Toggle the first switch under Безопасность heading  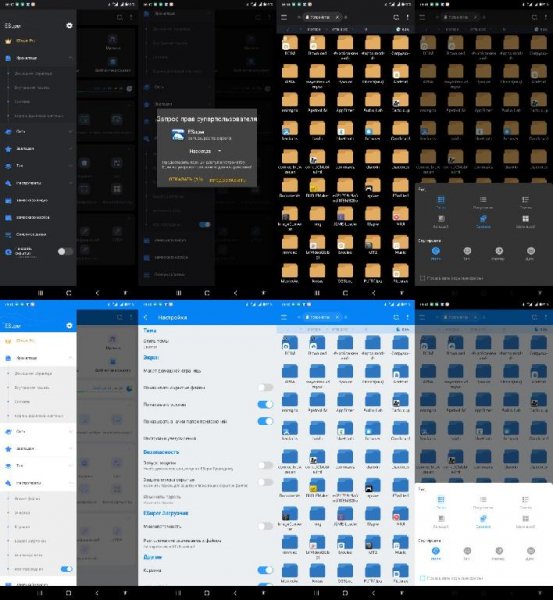(265, 465)
